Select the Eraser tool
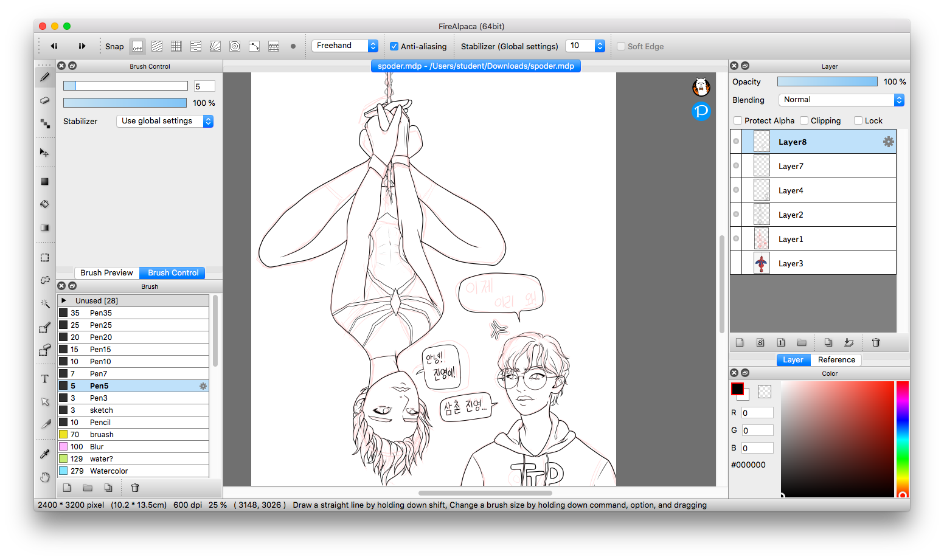The height and width of the screenshot is (560, 944). [x=44, y=100]
